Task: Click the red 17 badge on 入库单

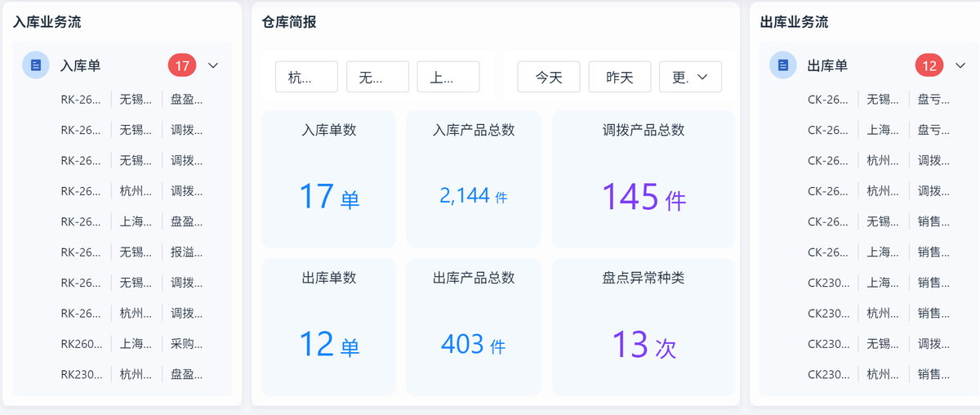Action: pos(182,65)
